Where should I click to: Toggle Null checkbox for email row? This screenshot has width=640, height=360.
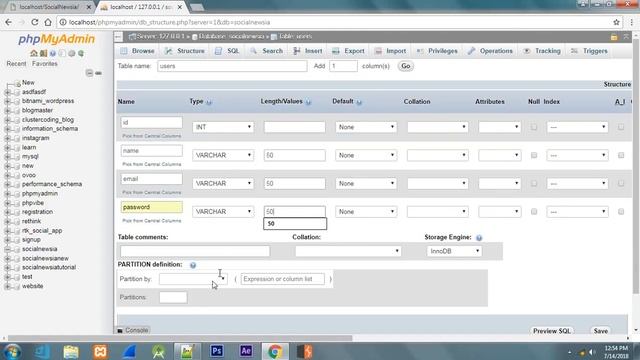[x=533, y=184]
